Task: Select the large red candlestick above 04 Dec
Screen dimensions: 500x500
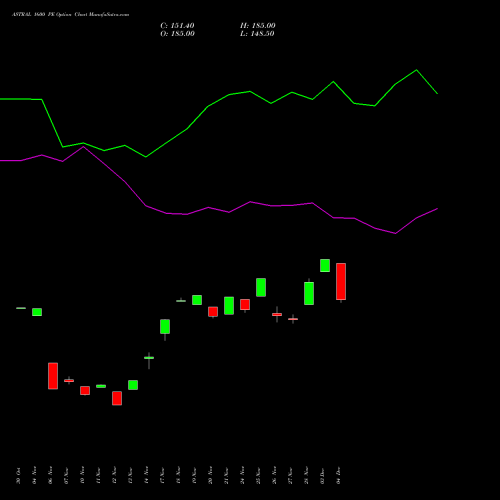Action: (341, 282)
